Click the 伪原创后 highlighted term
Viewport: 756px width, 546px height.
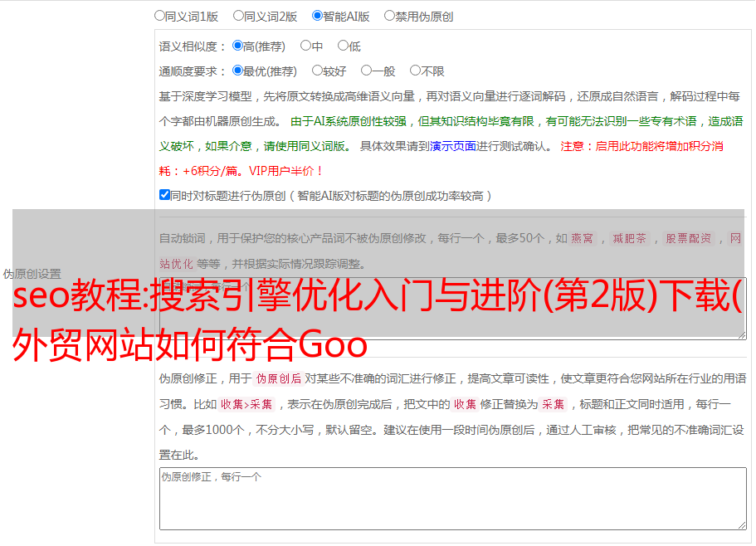(279, 378)
